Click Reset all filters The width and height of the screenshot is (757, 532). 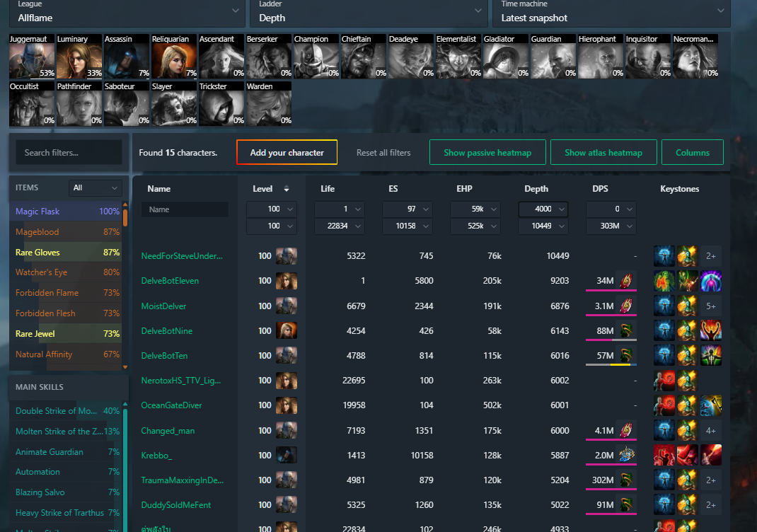(383, 153)
